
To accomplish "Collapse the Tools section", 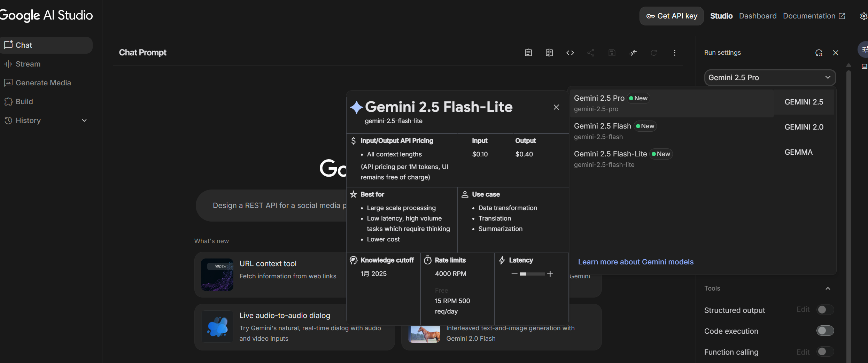I will (828, 288).
